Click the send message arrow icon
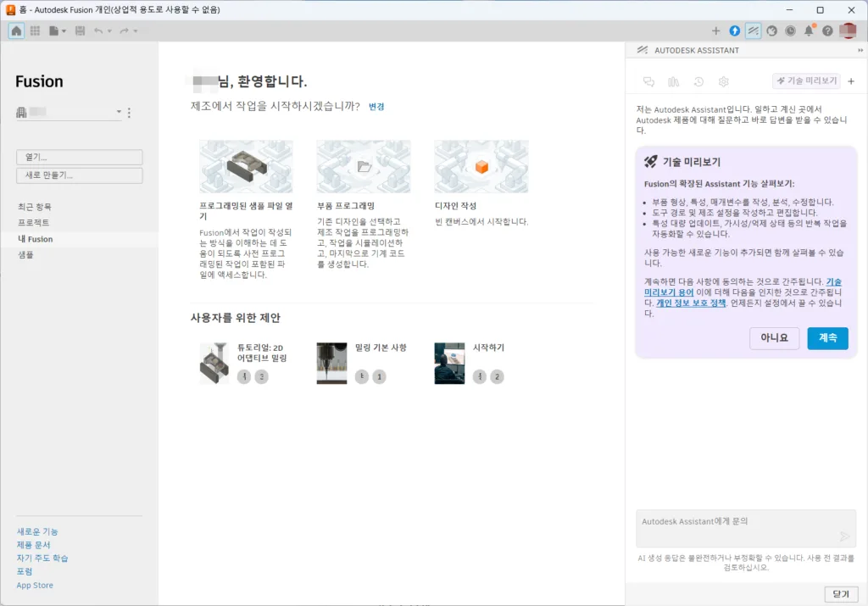Screen dimensions: 868x606 coord(844,537)
